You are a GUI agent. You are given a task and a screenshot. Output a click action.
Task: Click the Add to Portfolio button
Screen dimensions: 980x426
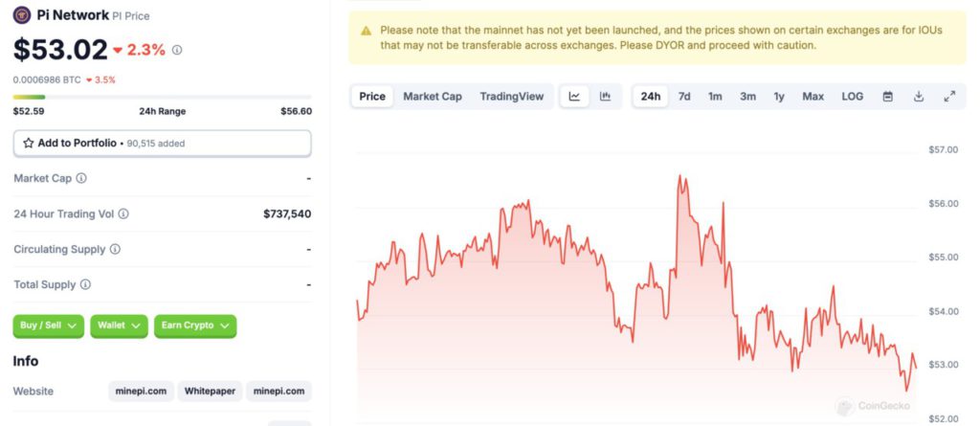[x=162, y=143]
